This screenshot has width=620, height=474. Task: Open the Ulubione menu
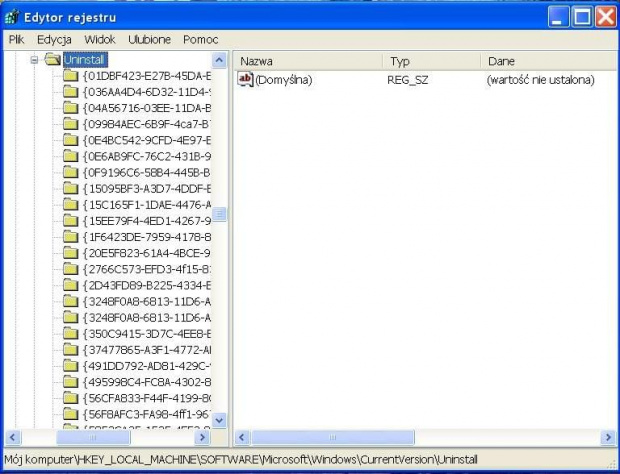pos(149,39)
